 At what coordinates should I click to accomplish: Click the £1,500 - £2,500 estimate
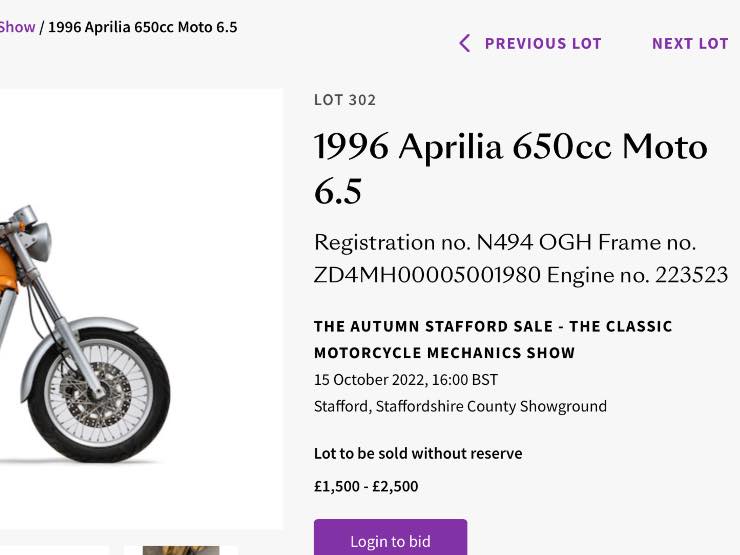(x=366, y=486)
